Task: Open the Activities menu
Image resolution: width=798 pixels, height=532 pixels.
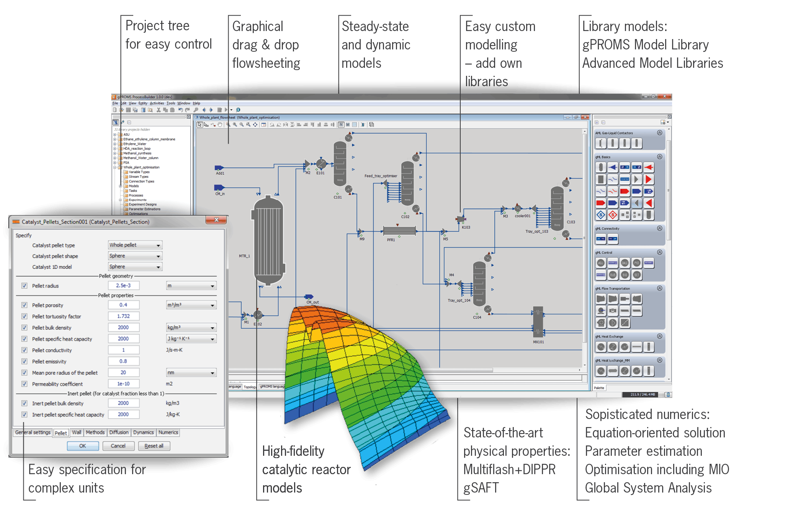Action: pyautogui.click(x=157, y=103)
